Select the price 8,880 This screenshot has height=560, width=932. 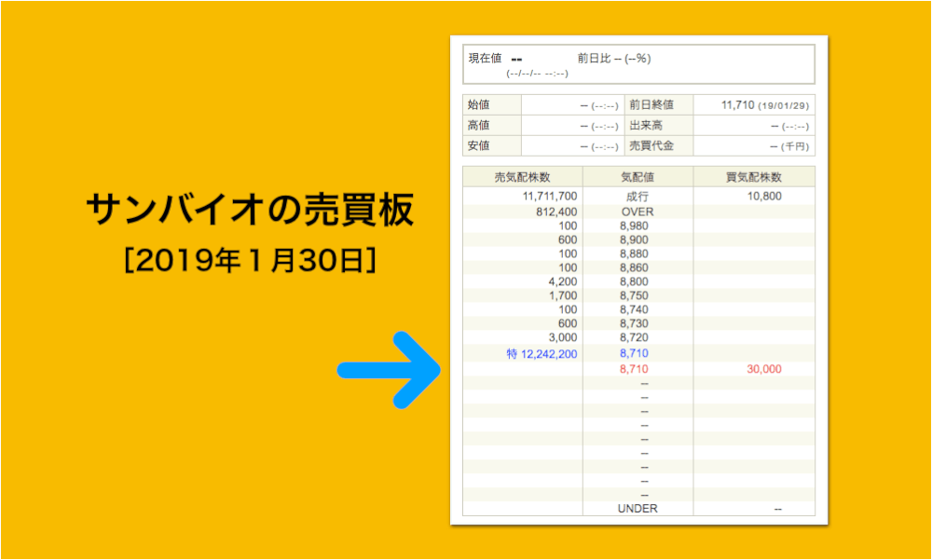634,253
